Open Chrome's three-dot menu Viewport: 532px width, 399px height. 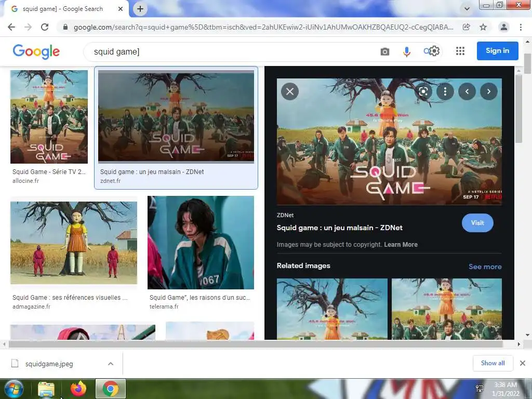[x=521, y=27]
